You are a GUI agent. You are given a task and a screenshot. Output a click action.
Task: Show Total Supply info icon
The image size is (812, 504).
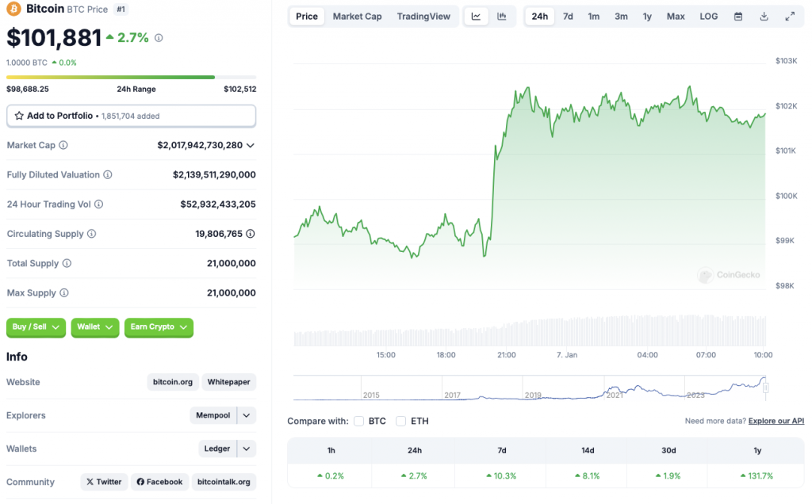(67, 263)
